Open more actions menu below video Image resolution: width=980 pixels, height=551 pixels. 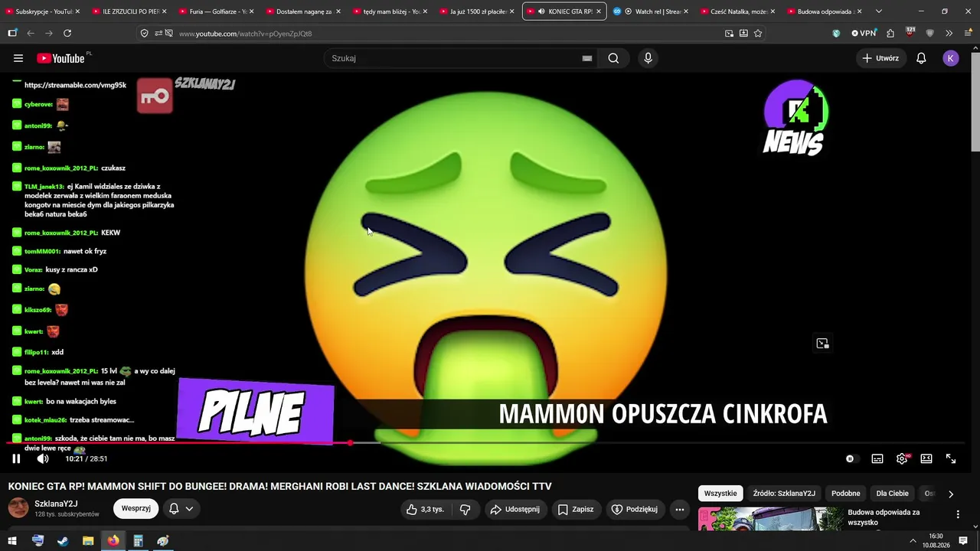[x=679, y=509]
